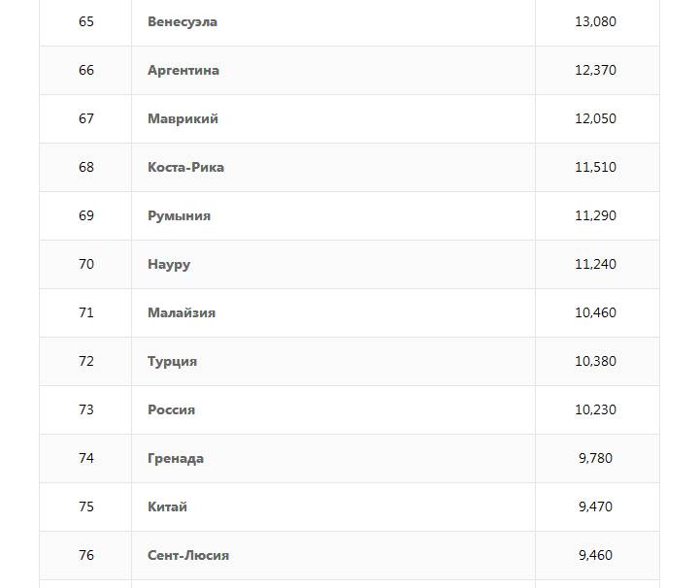Select the Сент-Люсия country cell
This screenshot has width=700, height=588.
point(188,555)
